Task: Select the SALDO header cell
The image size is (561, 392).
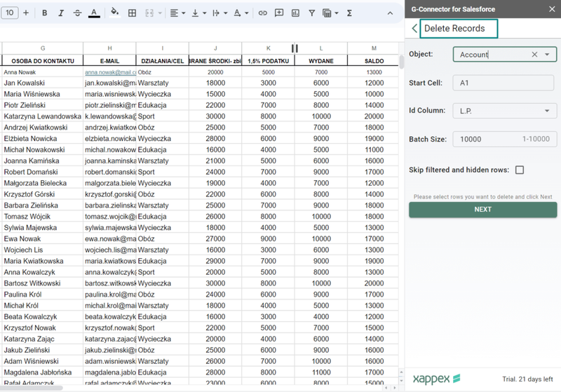Action: pos(374,61)
